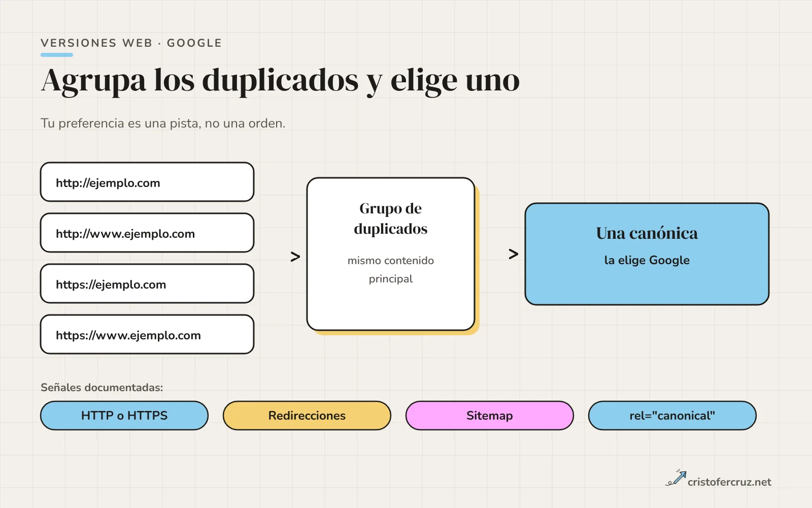Click the 'Grupo de duplicados' card

click(391, 254)
